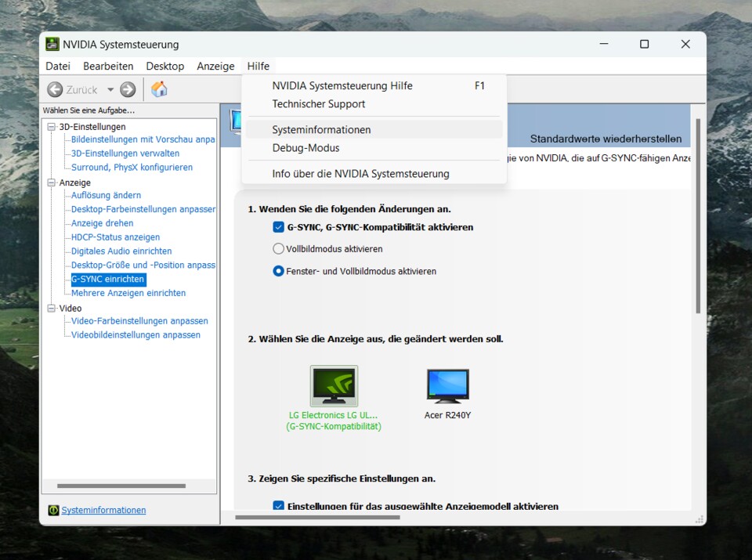Viewport: 752px width, 560px height.
Task: Select Vollbildmodus aktivieren radio button
Action: click(278, 249)
